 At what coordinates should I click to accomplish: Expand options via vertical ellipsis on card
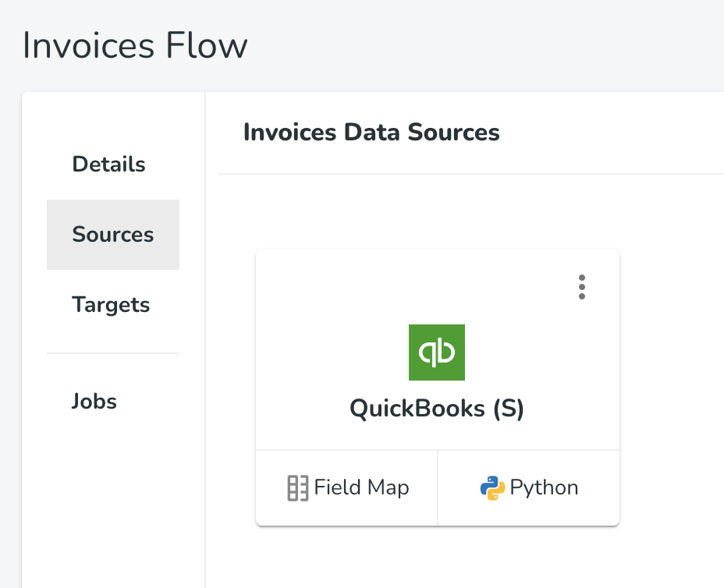point(582,287)
